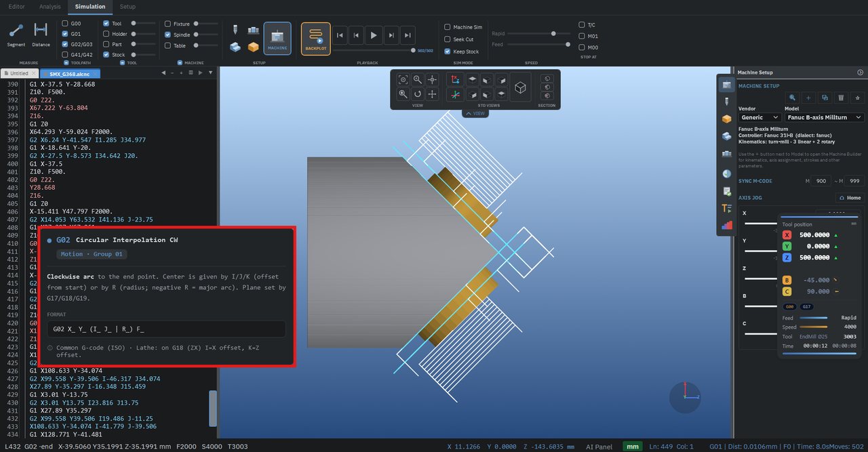This screenshot has width=868, height=452.
Task: Collapse the VIEW toolbar chevron
Action: tap(475, 113)
